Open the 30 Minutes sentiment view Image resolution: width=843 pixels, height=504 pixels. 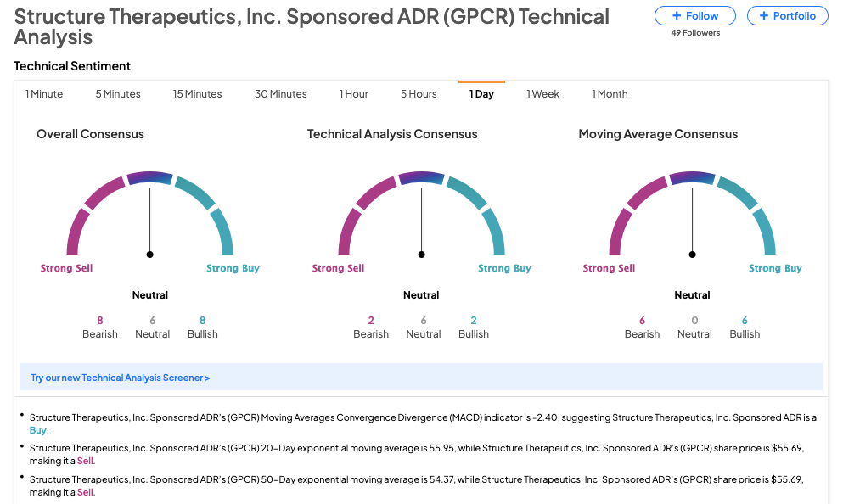pyautogui.click(x=280, y=94)
